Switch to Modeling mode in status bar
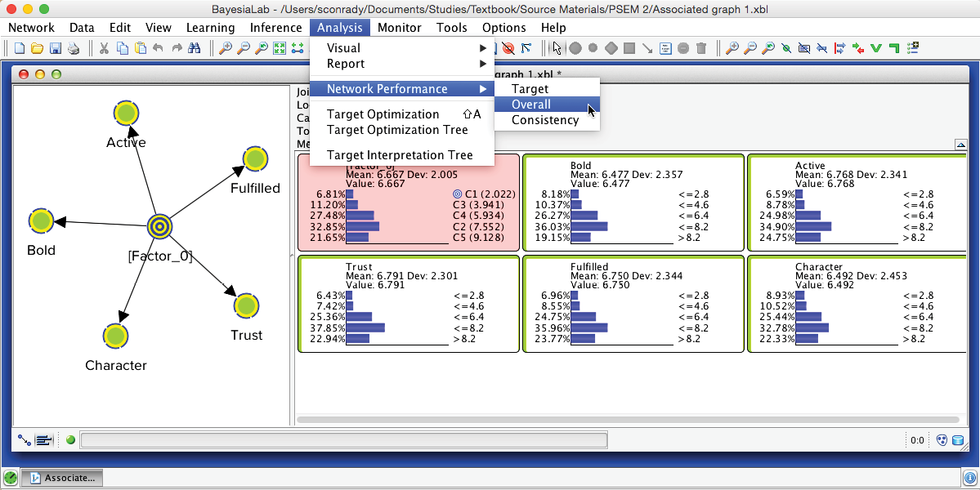The height and width of the screenshot is (490, 980). (x=25, y=441)
